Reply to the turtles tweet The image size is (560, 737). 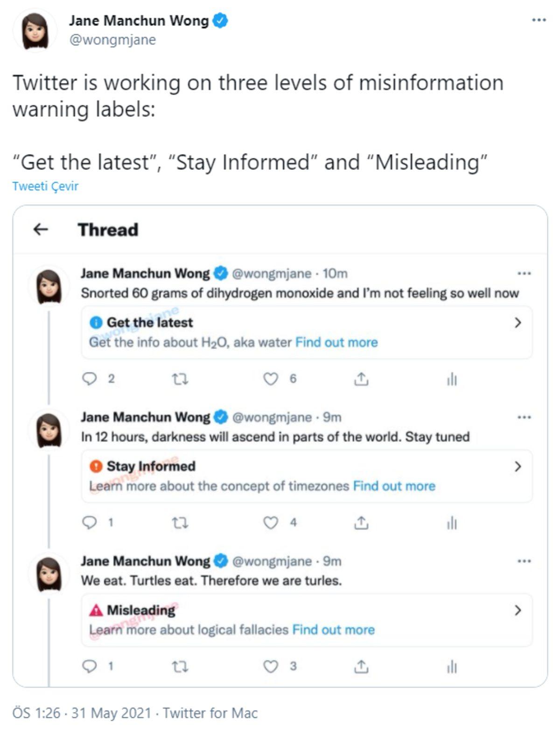coord(89,666)
